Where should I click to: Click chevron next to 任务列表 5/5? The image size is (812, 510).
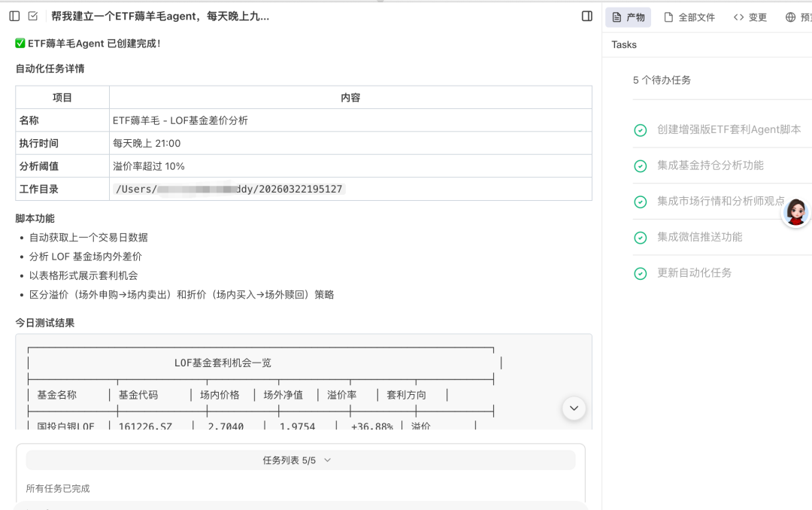[x=327, y=460]
